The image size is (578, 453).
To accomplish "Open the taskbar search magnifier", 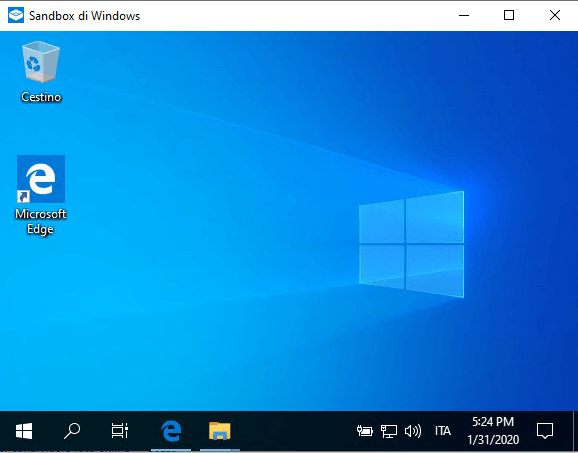I will [72, 431].
